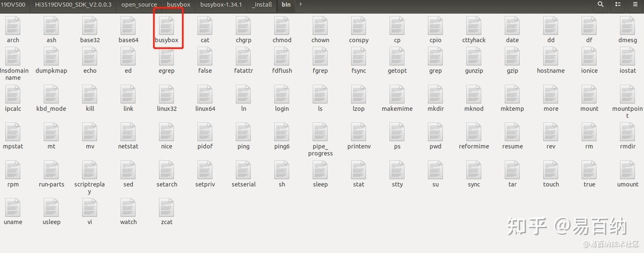Select the kbd_mode file icon
Image resolution: width=644 pixels, height=253 pixels.
click(51, 94)
